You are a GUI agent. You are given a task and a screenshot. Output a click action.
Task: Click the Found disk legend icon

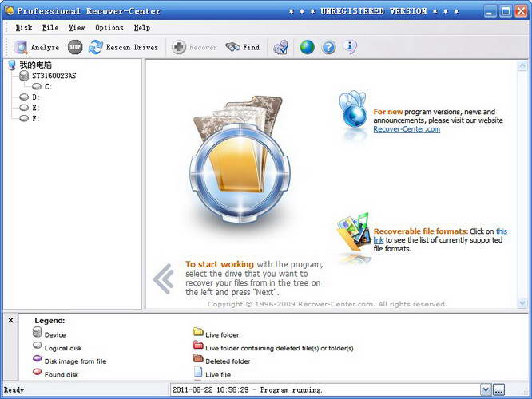38,372
